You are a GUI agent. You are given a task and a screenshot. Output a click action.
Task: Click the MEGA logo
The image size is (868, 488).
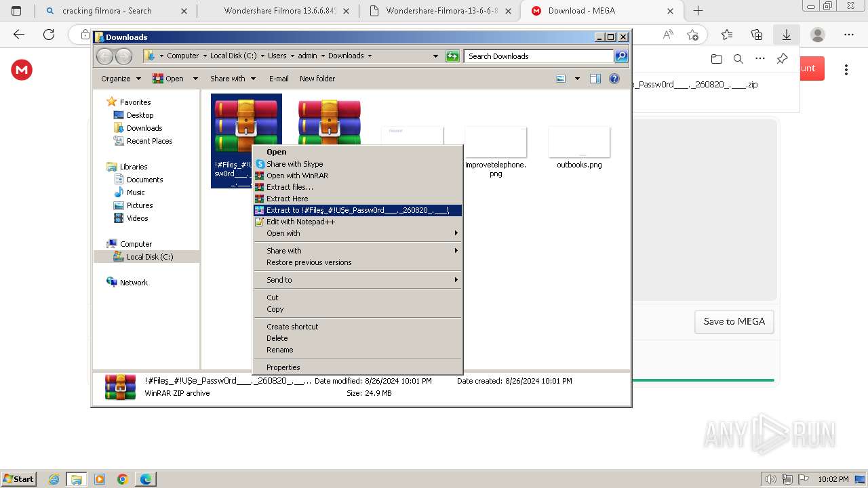(22, 69)
